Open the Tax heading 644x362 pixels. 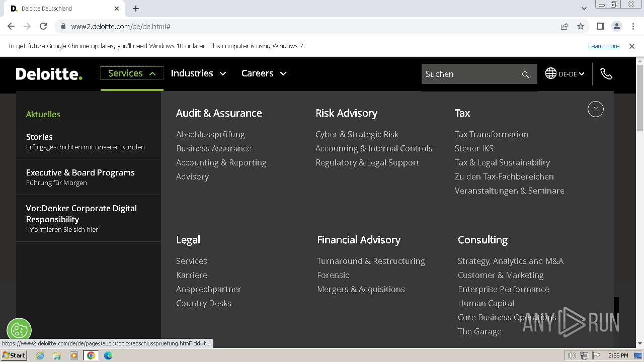[462, 113]
